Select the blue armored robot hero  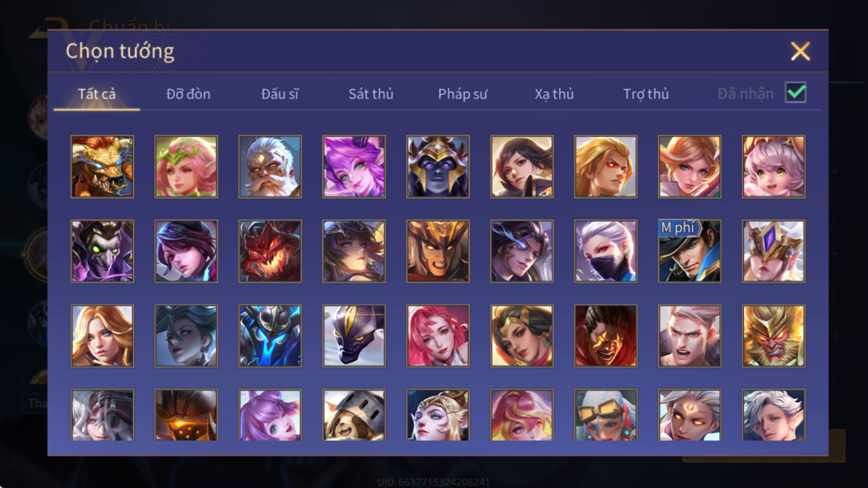click(x=270, y=336)
